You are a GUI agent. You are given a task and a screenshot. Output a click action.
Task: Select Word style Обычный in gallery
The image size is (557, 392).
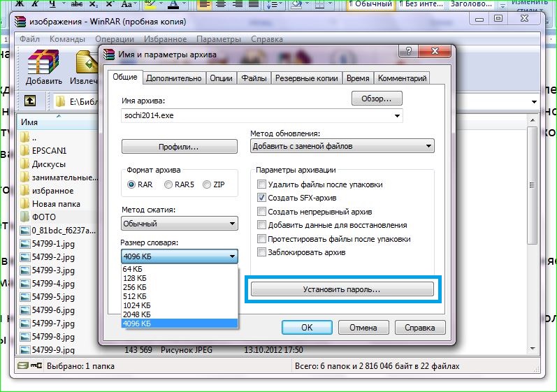pyautogui.click(x=370, y=5)
